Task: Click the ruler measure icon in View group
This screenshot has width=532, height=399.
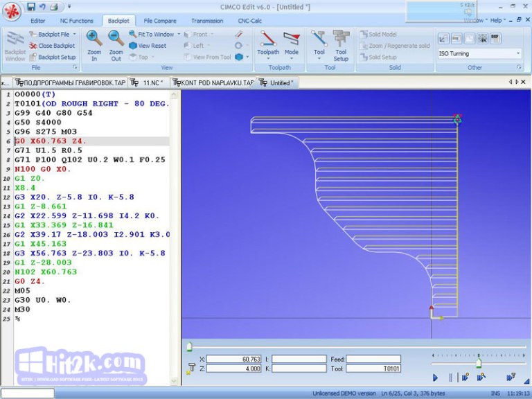Action: point(239,34)
